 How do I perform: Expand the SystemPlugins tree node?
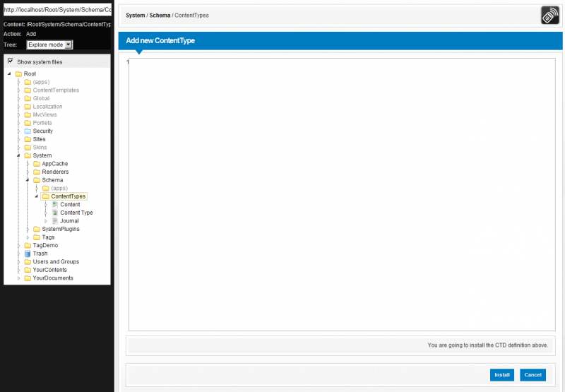coord(28,229)
